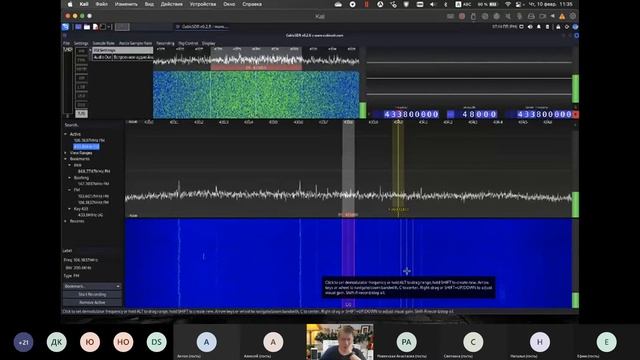
Task: Open the Audio Sample Rate menu
Action: [135, 43]
